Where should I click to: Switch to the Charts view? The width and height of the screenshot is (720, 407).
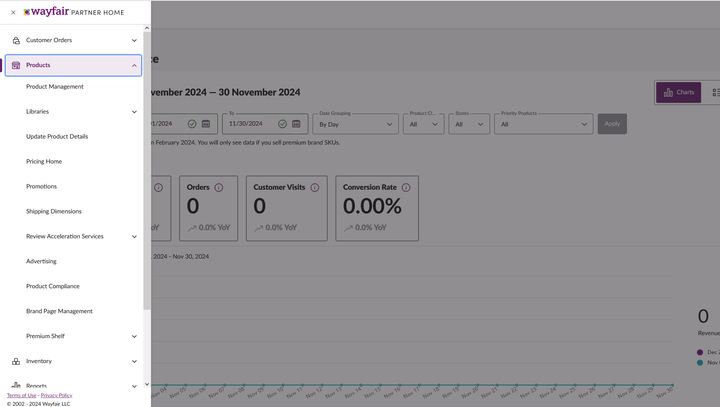(678, 92)
